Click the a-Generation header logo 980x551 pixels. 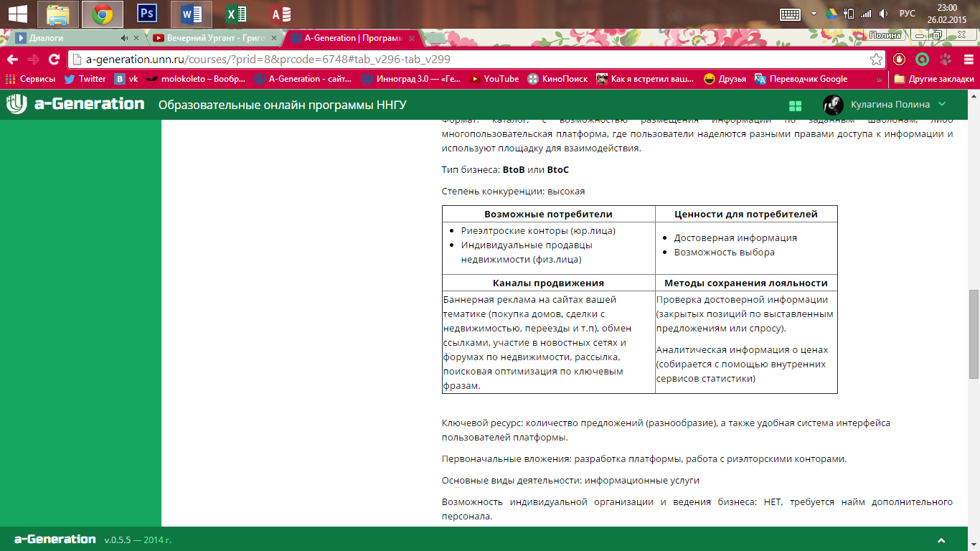pyautogui.click(x=75, y=104)
